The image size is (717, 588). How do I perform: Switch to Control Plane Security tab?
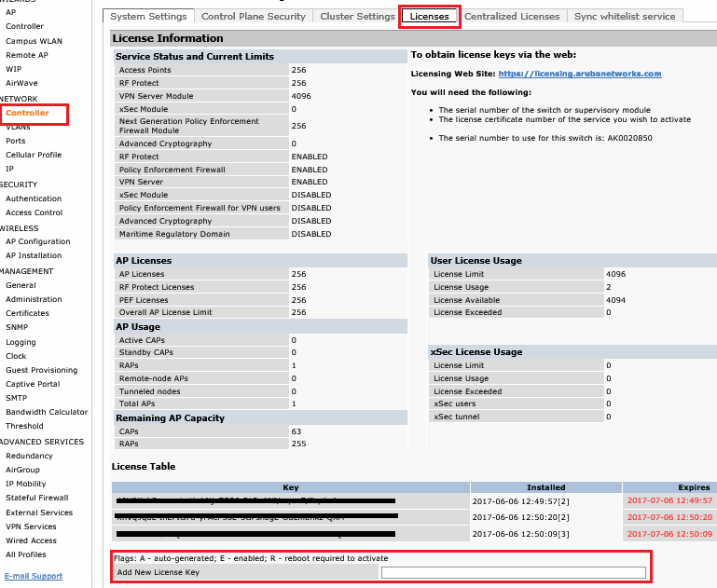point(254,17)
